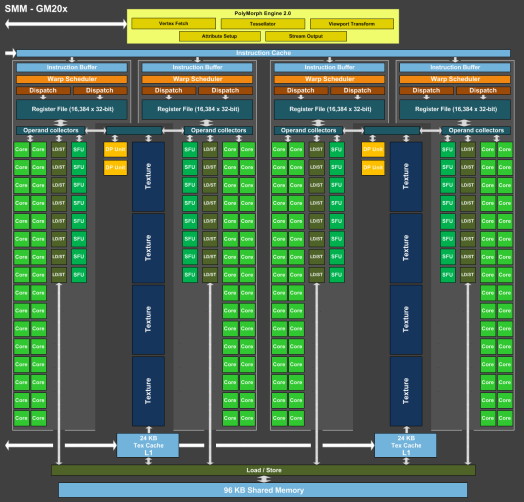
Task: Click the Instruction Cache bar
Action: (x=263, y=53)
